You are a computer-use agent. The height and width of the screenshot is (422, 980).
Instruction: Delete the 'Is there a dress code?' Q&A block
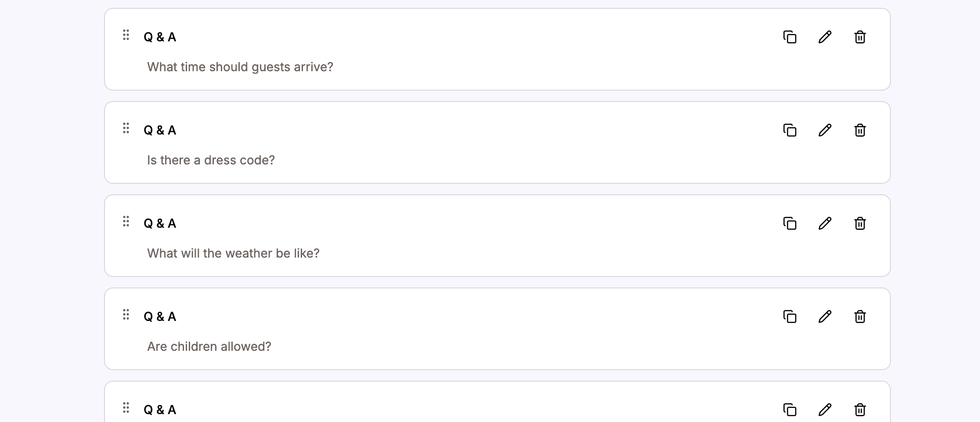click(860, 130)
